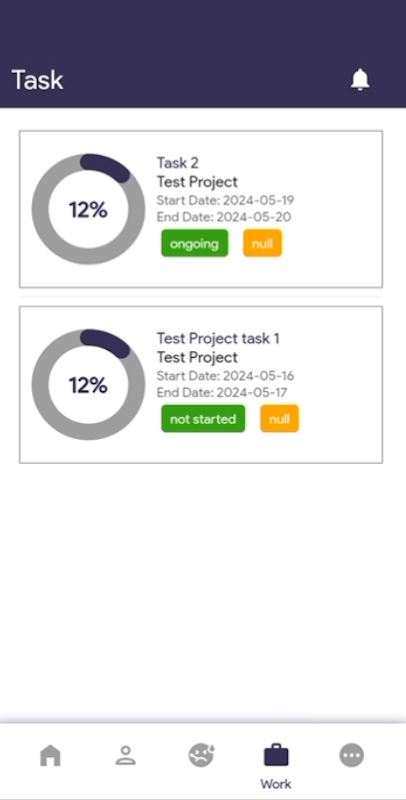Select the Work briefcase icon

coord(276,755)
